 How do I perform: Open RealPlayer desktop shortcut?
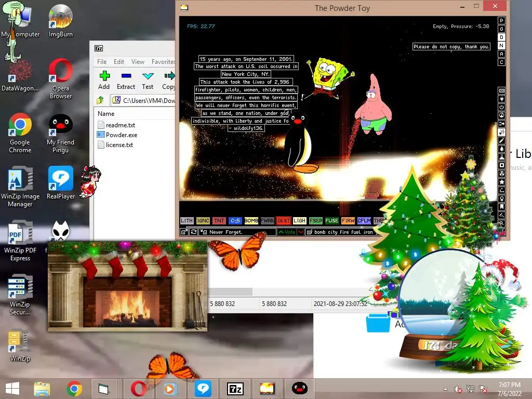pos(61,183)
